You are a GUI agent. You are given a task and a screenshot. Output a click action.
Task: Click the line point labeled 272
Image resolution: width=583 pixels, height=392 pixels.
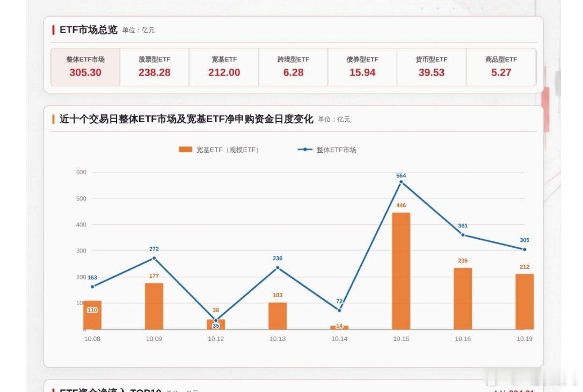click(x=154, y=258)
